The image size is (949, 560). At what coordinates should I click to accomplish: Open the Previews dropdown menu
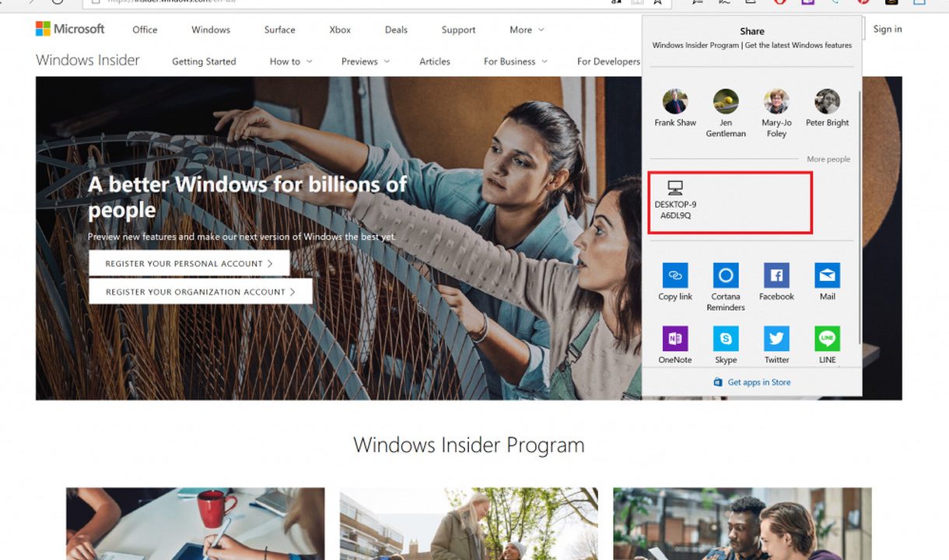[360, 61]
